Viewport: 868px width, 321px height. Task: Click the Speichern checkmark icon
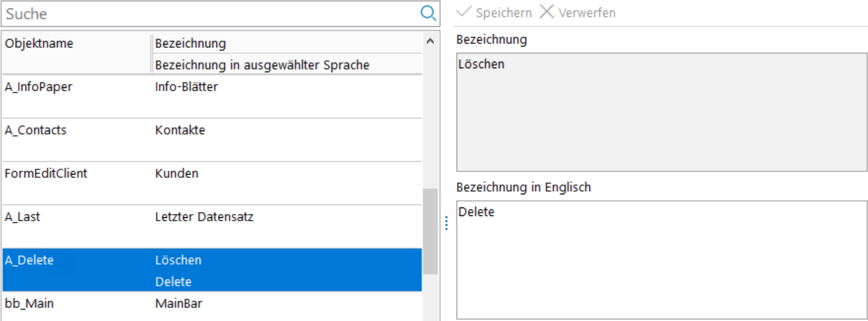(464, 12)
